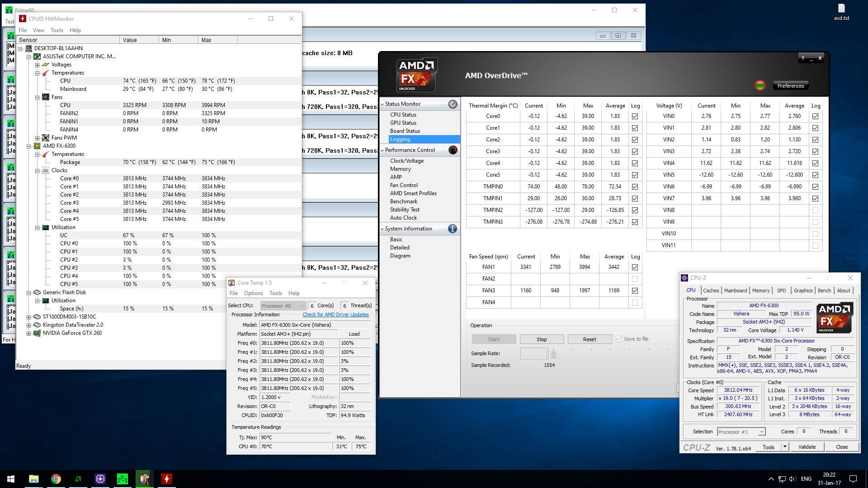
Task: Click the AMD FX logo in CPU-Z
Action: tap(835, 318)
